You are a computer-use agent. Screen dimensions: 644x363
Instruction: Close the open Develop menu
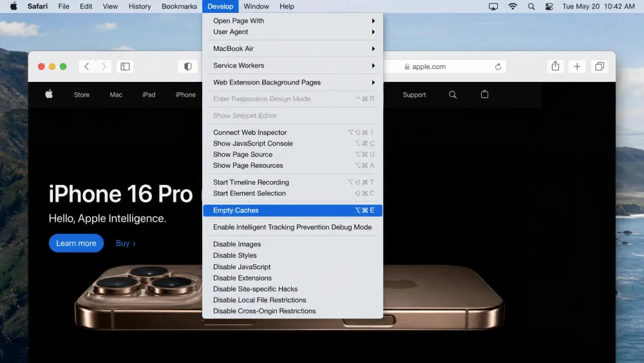point(220,6)
